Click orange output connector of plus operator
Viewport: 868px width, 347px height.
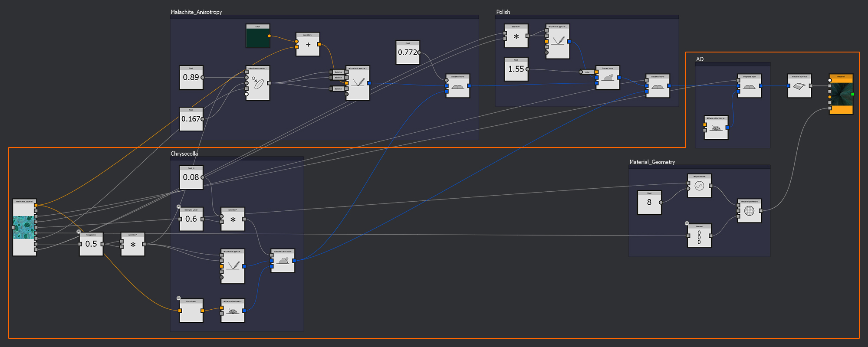click(319, 44)
